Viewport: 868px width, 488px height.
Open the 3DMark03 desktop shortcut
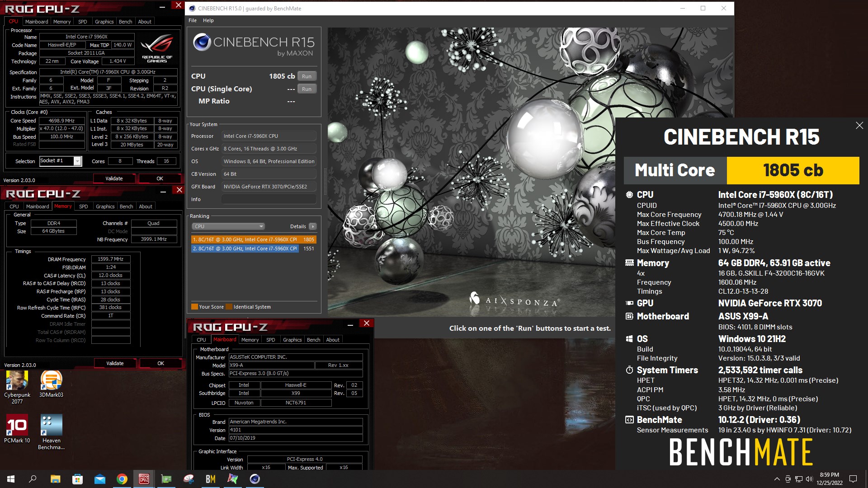[51, 384]
